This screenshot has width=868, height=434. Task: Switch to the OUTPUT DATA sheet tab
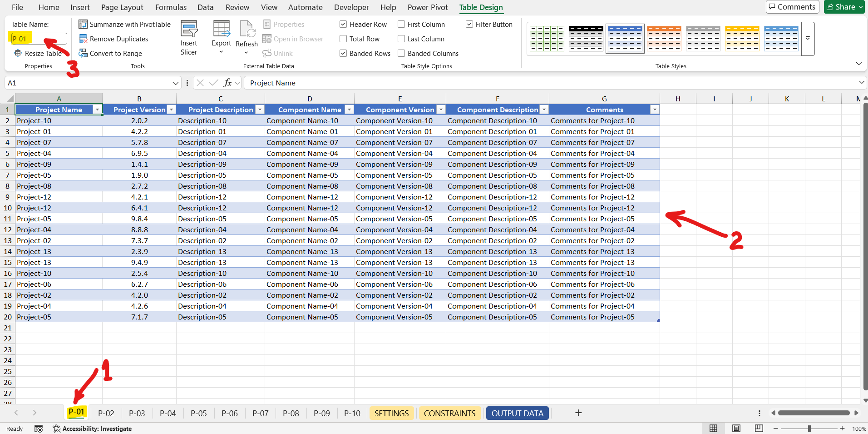[x=518, y=413]
